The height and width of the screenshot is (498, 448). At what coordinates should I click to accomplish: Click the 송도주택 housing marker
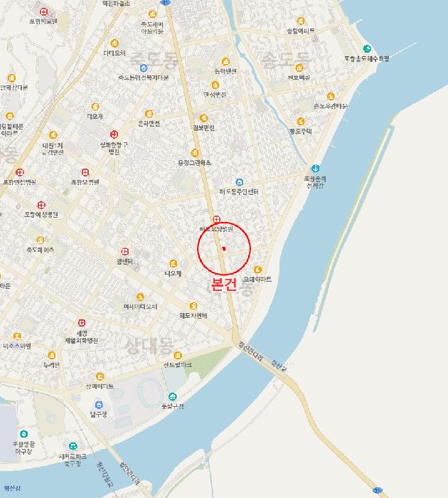tap(301, 121)
